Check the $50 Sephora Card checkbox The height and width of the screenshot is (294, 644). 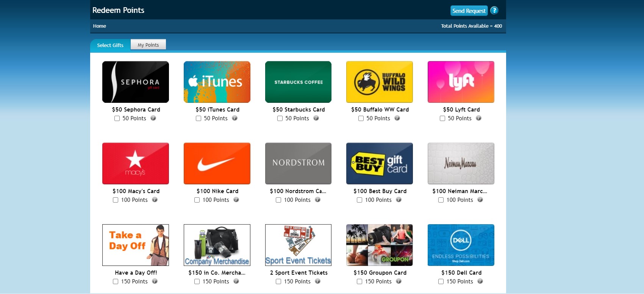pos(117,118)
